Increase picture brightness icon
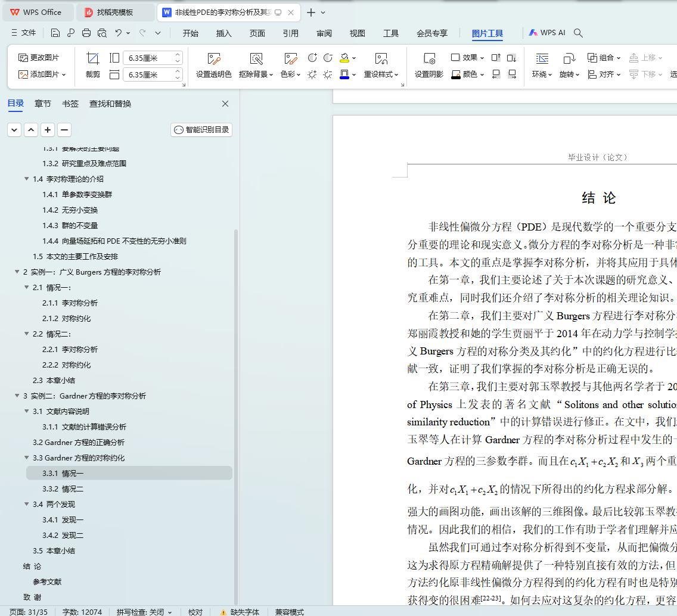 point(312,74)
